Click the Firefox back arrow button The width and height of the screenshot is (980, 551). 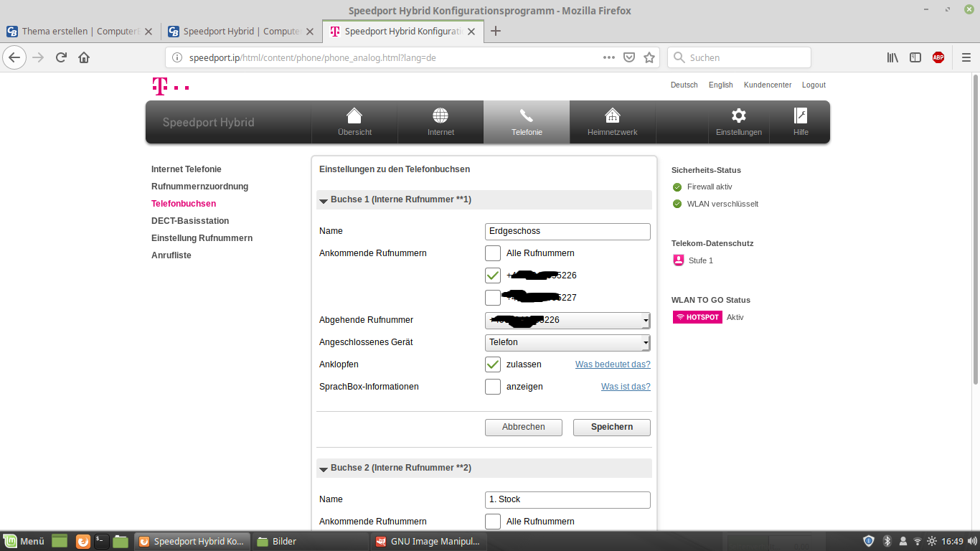(x=15, y=57)
